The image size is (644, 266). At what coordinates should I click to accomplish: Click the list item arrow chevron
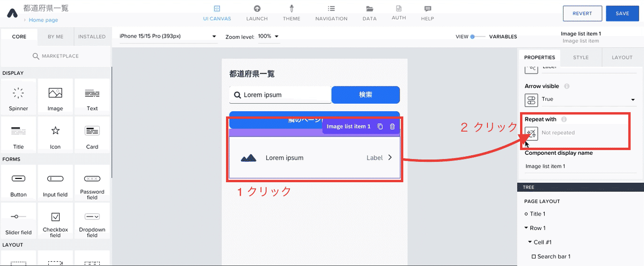tap(390, 157)
